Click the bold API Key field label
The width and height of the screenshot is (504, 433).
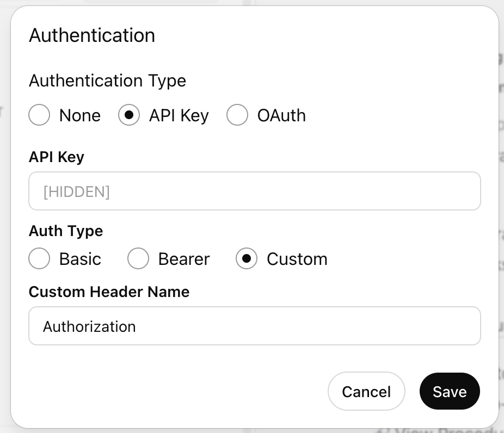[x=57, y=157]
